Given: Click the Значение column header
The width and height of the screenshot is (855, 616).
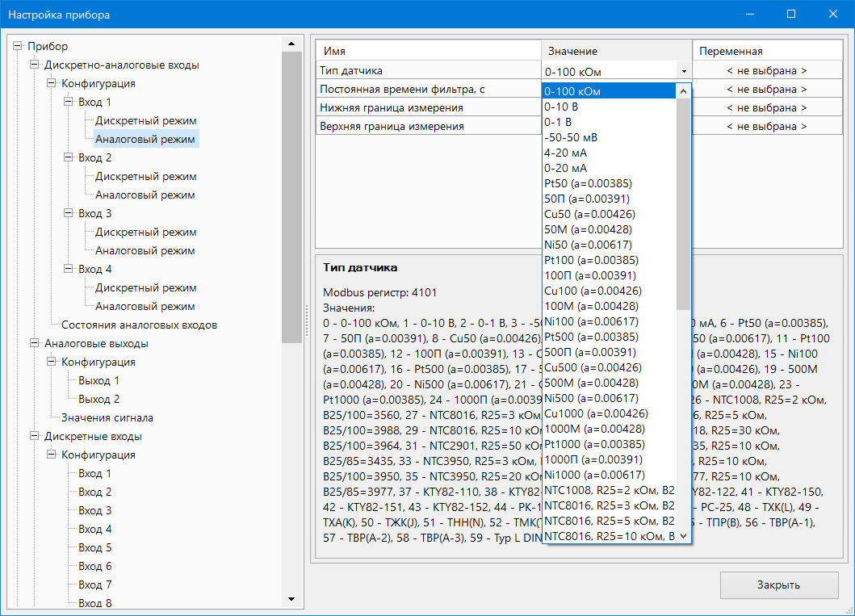Looking at the screenshot, I should click(617, 51).
